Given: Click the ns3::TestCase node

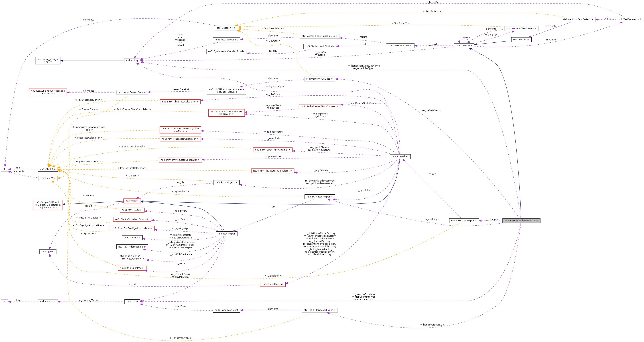Looking at the screenshot, I should click(x=464, y=46).
